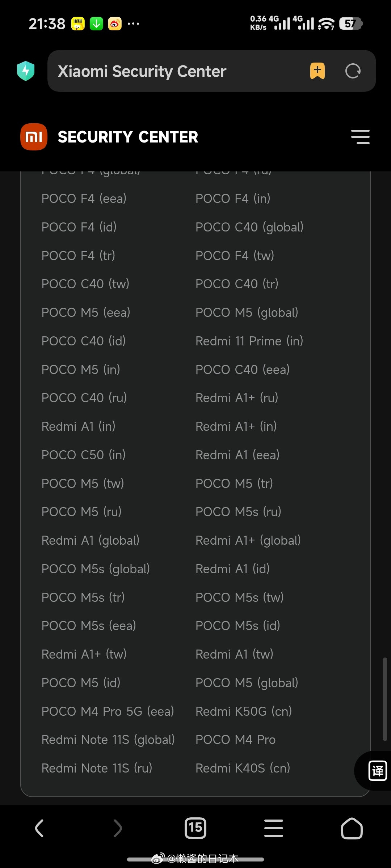Viewport: 391px width, 868px height.
Task: Add page to bookmarks with yellow icon
Action: click(317, 71)
